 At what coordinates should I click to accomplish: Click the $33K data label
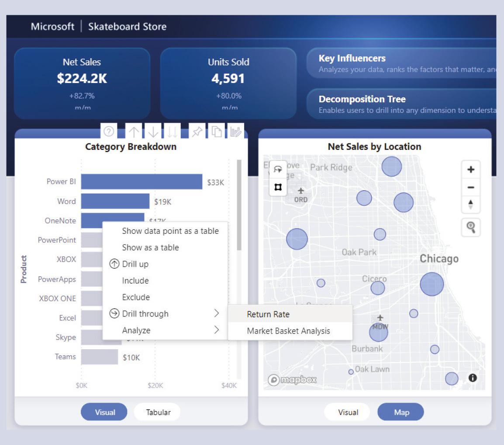coord(215,182)
